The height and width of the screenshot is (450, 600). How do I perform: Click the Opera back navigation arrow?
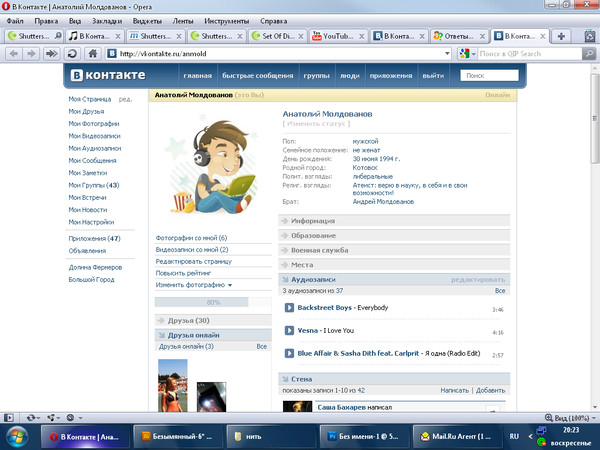(14, 54)
